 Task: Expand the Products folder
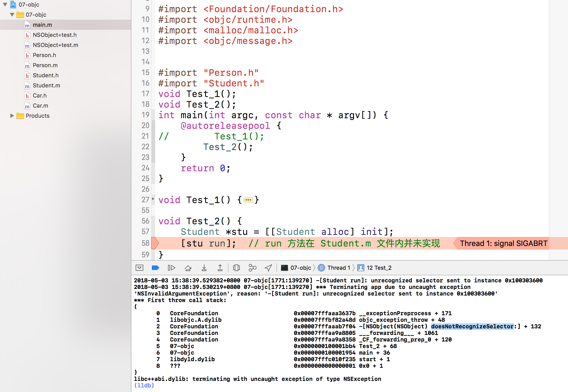tap(12, 116)
